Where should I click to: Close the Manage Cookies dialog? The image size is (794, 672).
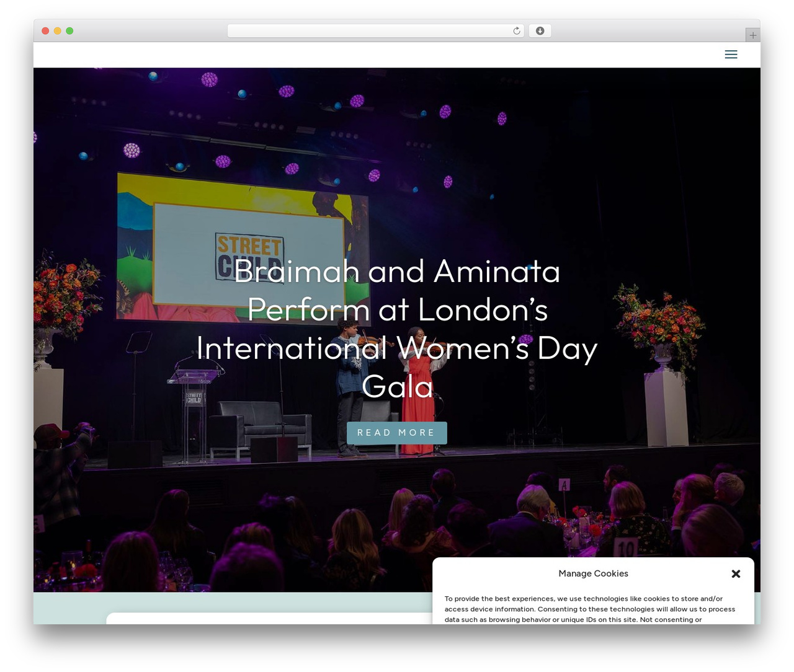pos(736,574)
